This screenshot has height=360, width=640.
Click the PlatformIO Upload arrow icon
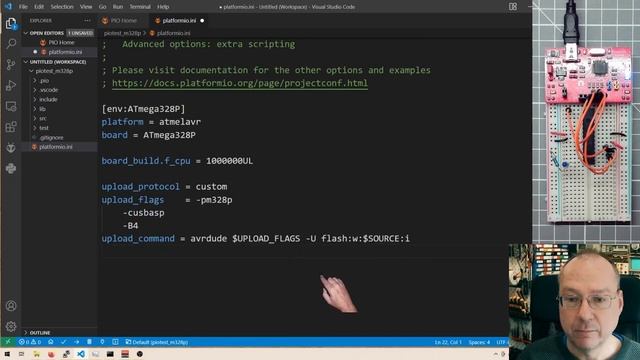pos(76,342)
